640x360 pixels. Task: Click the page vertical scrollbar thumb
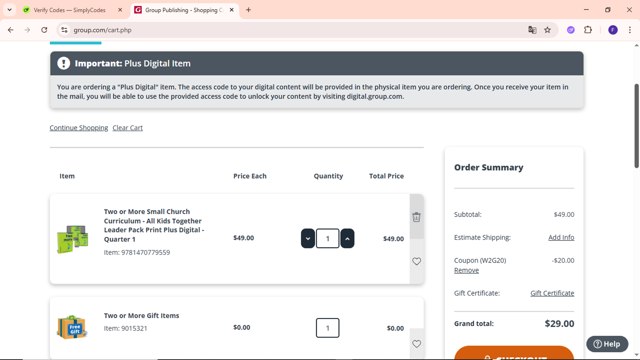(636, 126)
